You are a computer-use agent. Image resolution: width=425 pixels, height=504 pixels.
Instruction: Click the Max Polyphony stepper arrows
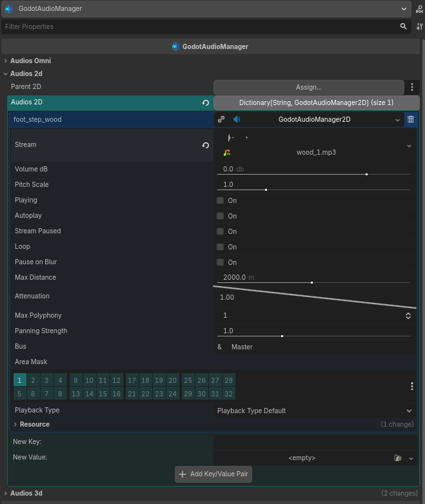(x=408, y=316)
